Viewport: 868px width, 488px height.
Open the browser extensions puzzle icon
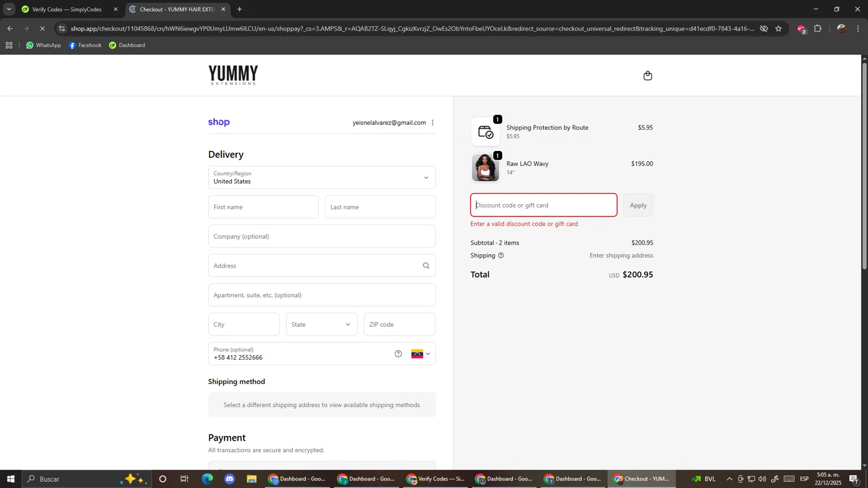click(x=818, y=28)
